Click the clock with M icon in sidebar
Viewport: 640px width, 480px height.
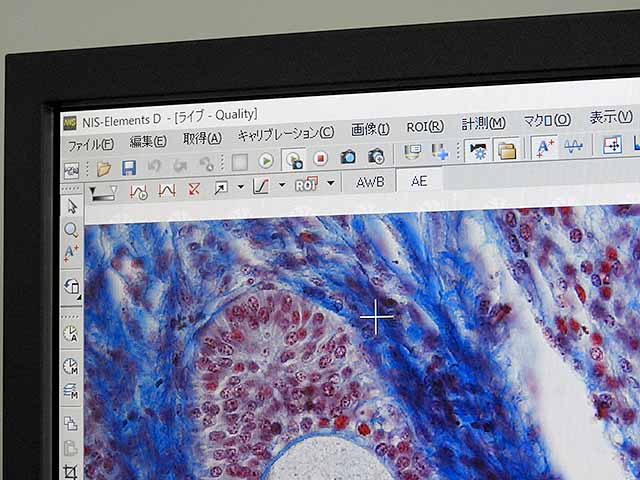click(71, 366)
